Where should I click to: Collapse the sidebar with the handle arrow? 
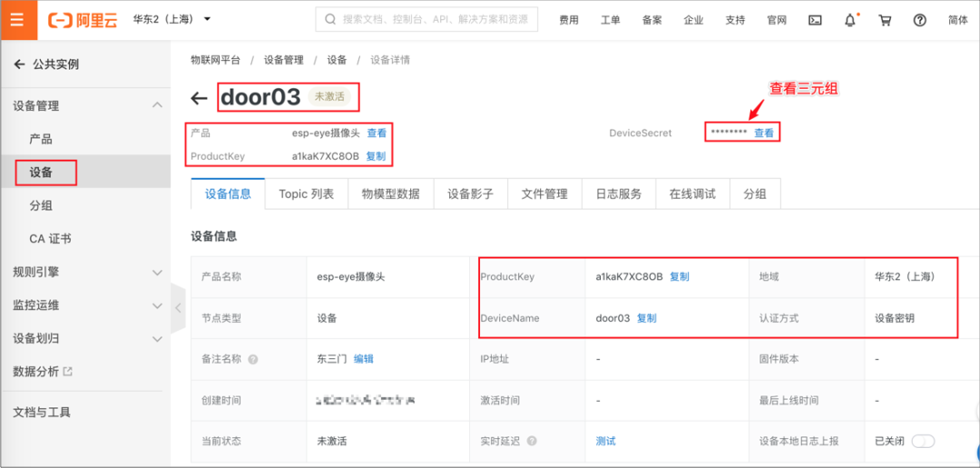click(178, 307)
